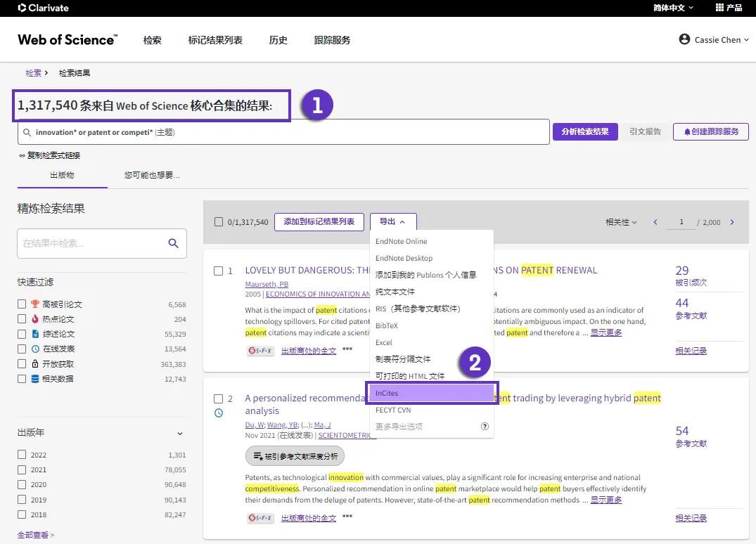The width and height of the screenshot is (756, 544).
Task: Open 标记结果列表 in the top navigation
Action: point(215,40)
